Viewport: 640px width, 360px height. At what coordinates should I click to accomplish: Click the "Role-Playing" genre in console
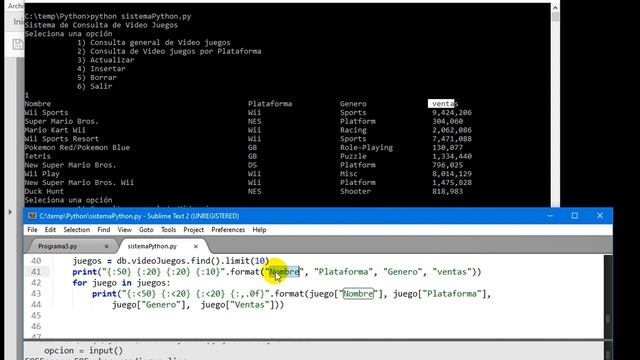pos(367,147)
